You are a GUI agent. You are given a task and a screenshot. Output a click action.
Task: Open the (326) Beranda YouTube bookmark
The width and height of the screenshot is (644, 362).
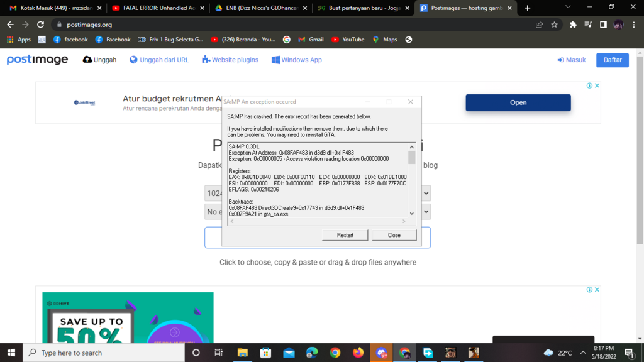pyautogui.click(x=243, y=40)
